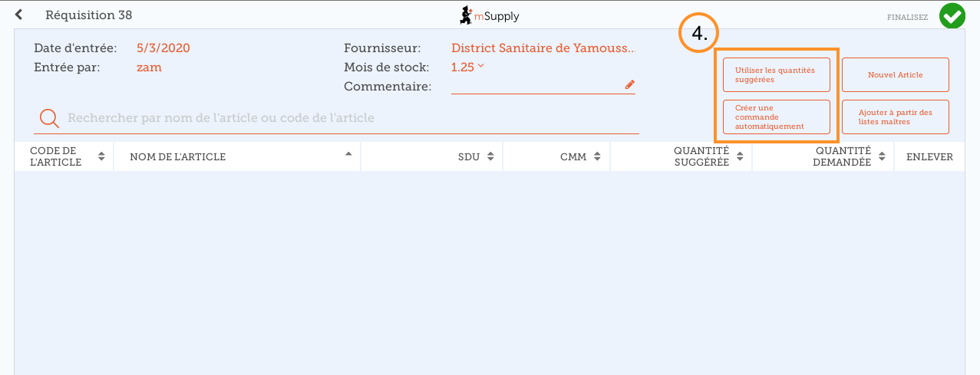
Task: Click the search magnifier icon
Action: click(49, 118)
